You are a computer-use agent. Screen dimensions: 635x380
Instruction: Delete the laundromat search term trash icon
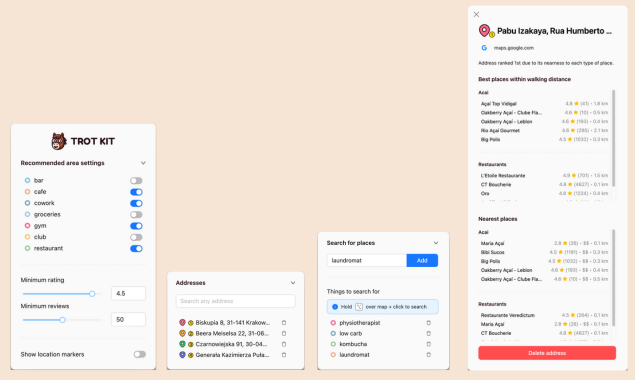point(428,354)
